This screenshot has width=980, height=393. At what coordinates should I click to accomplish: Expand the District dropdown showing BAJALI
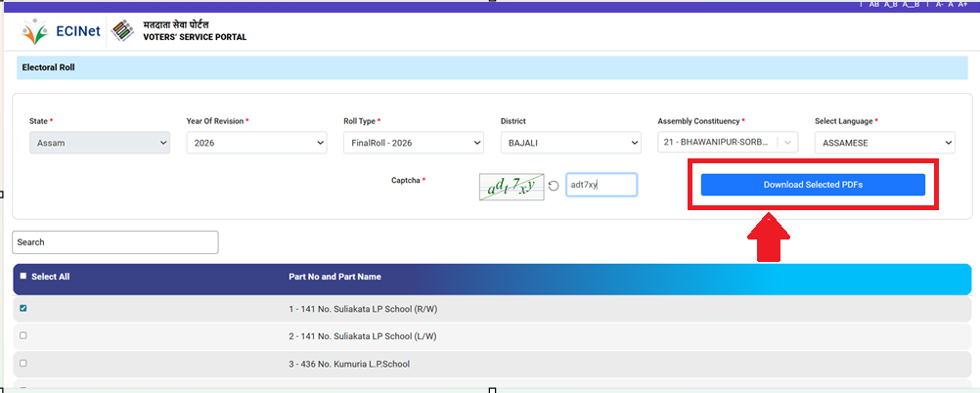pyautogui.click(x=571, y=143)
